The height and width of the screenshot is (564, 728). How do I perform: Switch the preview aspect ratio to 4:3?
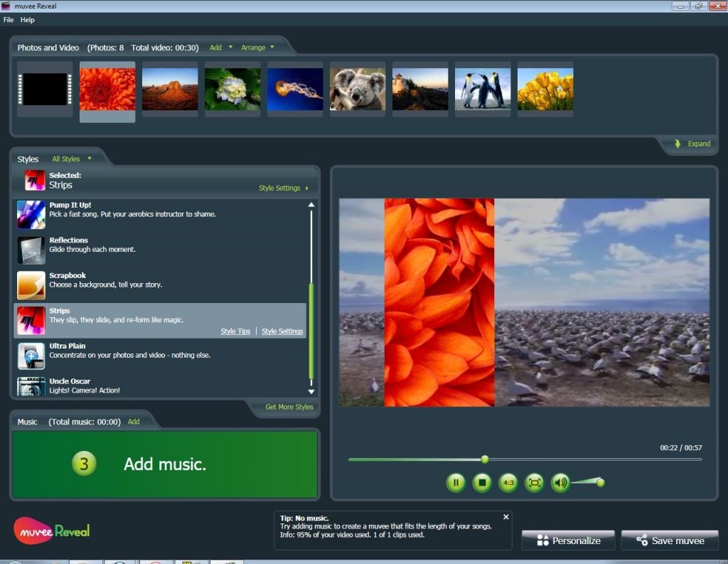coord(508,482)
